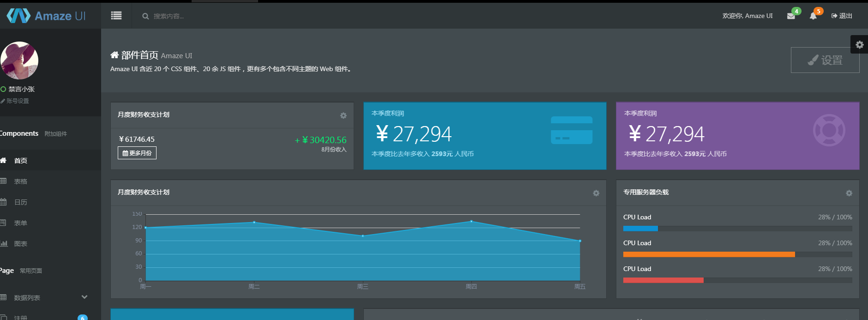Toggle the sidebar with the list icon
The image size is (868, 320).
click(x=116, y=16)
